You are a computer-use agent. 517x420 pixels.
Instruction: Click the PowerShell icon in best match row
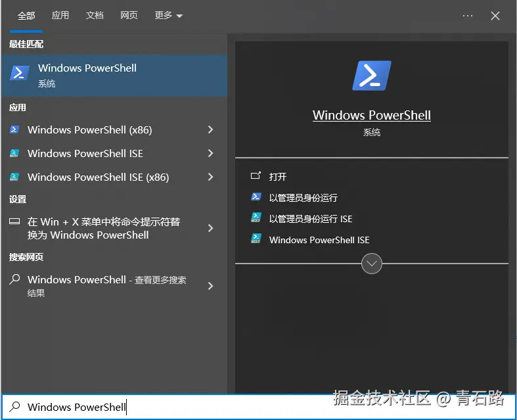[x=20, y=73]
